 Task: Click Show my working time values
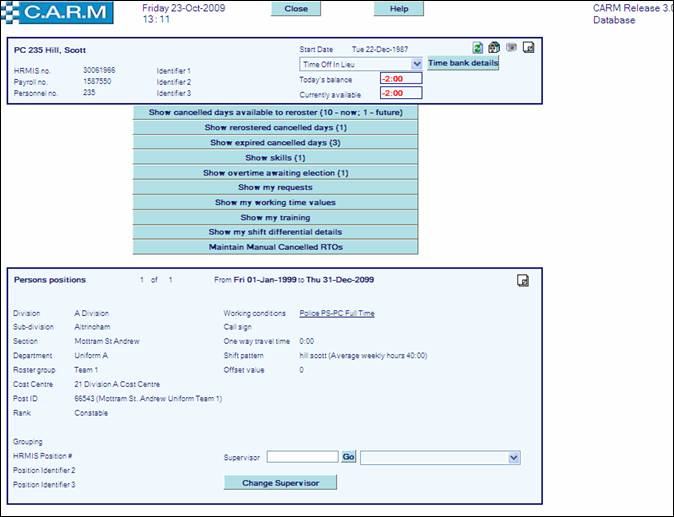click(x=275, y=202)
